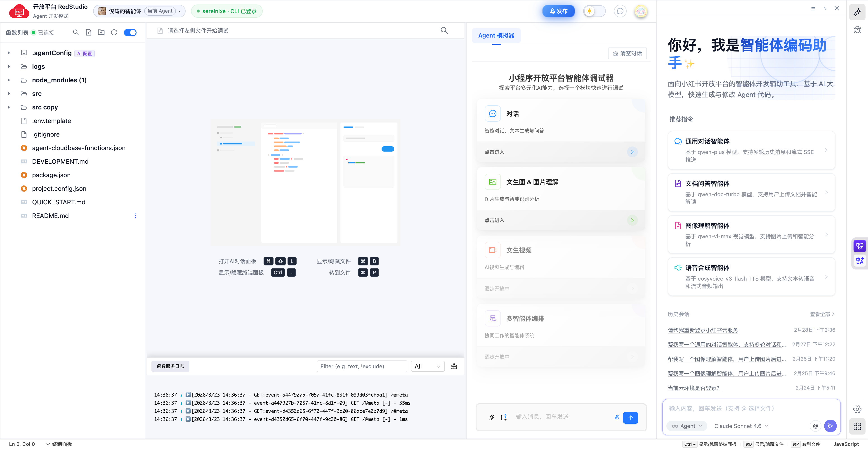Click the 清空对话 button
The width and height of the screenshot is (868, 449).
coord(627,53)
